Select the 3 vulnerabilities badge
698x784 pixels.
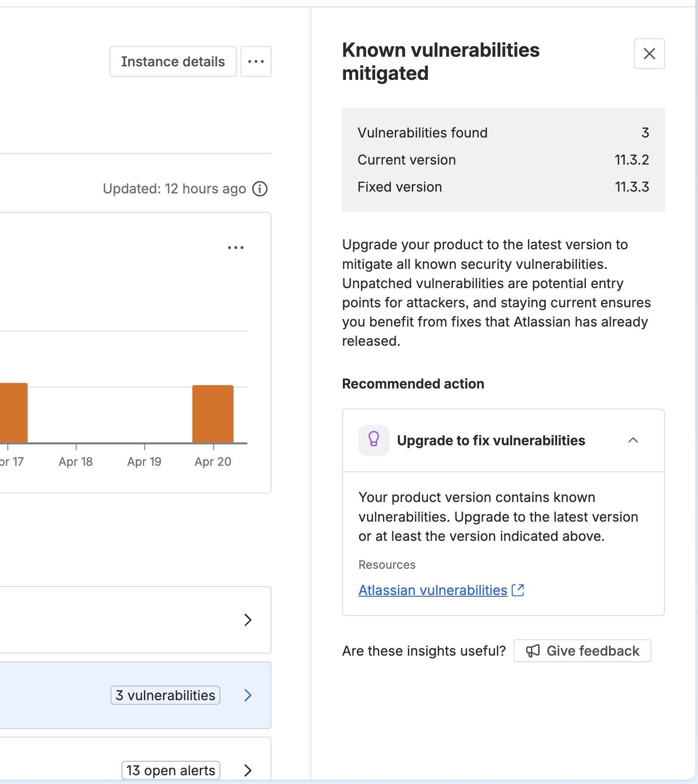165,695
